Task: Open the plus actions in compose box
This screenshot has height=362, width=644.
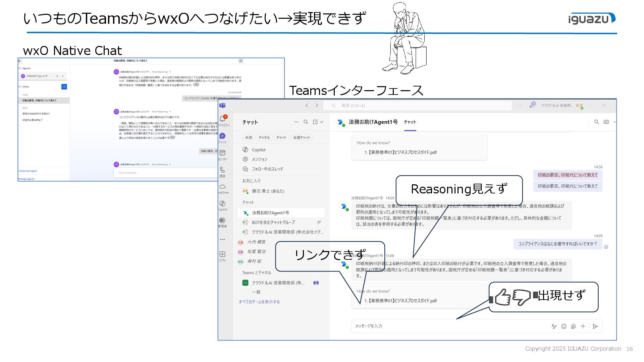Action: (583, 326)
